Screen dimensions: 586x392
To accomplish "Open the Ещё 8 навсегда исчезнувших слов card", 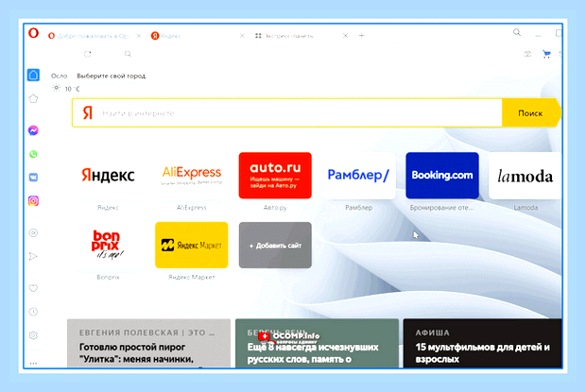I will pyautogui.click(x=317, y=344).
